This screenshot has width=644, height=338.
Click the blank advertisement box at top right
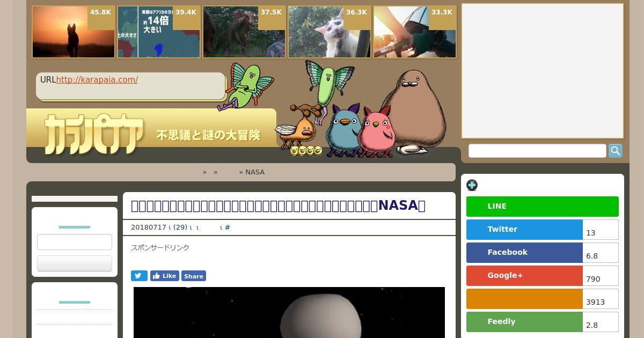coord(543,71)
